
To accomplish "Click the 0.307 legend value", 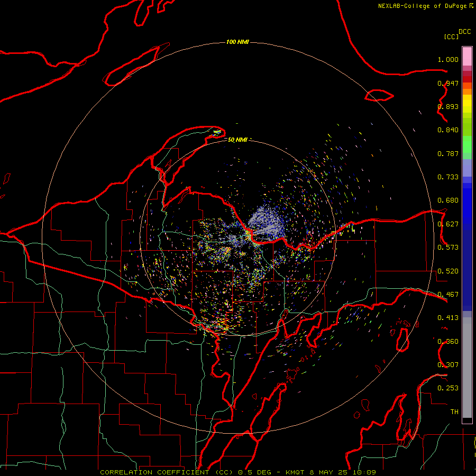I will point(448,365).
